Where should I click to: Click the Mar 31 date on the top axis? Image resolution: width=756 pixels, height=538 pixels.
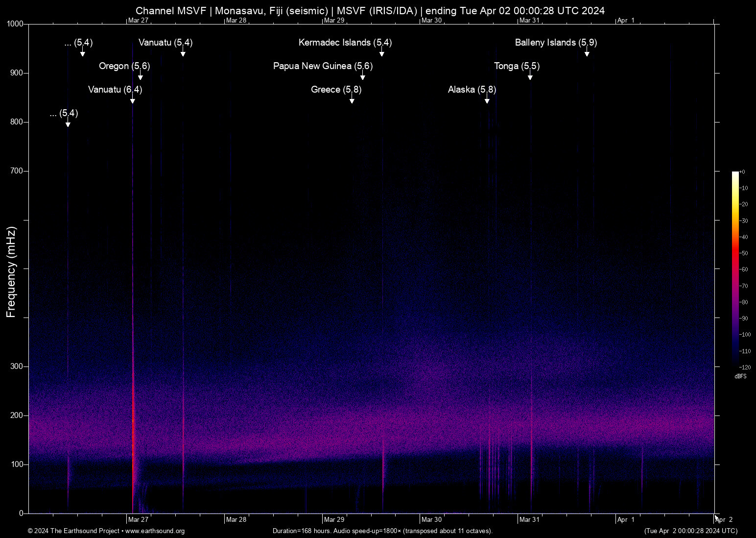pyautogui.click(x=529, y=21)
